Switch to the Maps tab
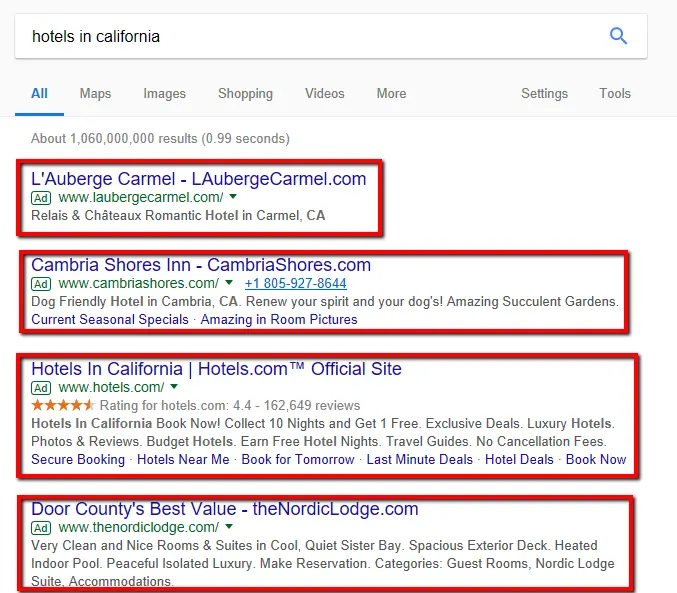 click(95, 93)
